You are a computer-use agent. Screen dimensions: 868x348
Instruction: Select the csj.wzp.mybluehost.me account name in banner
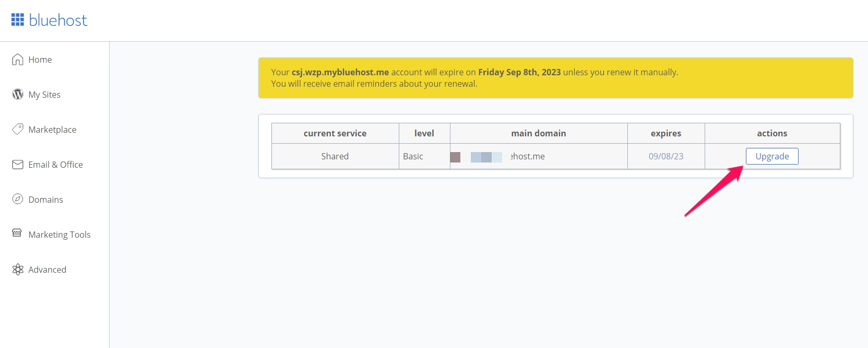(340, 72)
